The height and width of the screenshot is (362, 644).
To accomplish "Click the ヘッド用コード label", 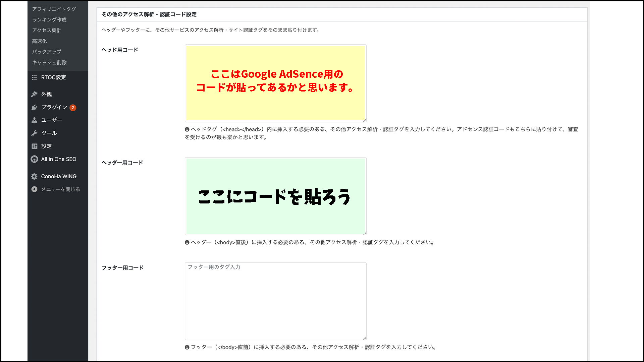I will (120, 50).
